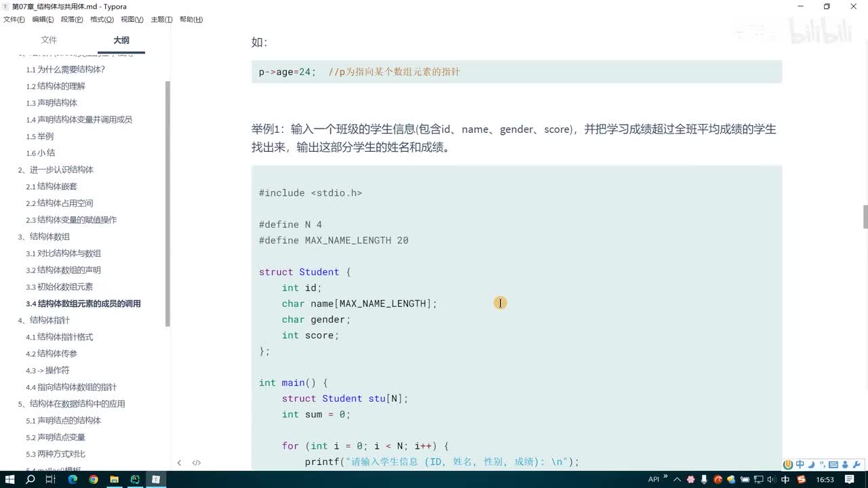868x488 pixels.
Task: Go to 5.1 声明结点的结构体
Action: tap(64, 420)
